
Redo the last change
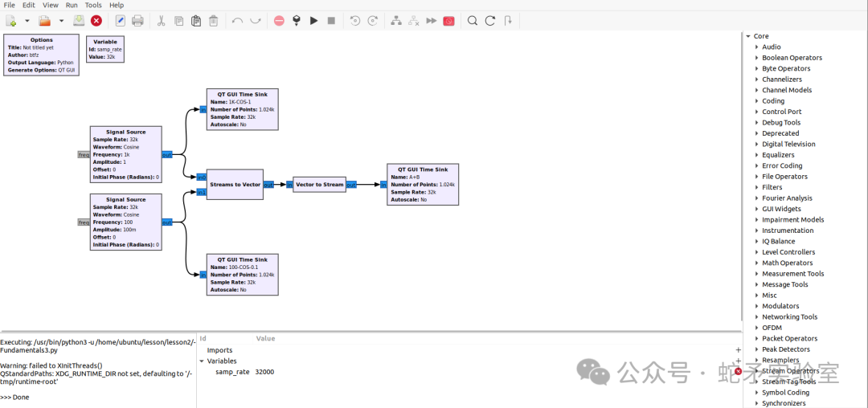(x=256, y=21)
